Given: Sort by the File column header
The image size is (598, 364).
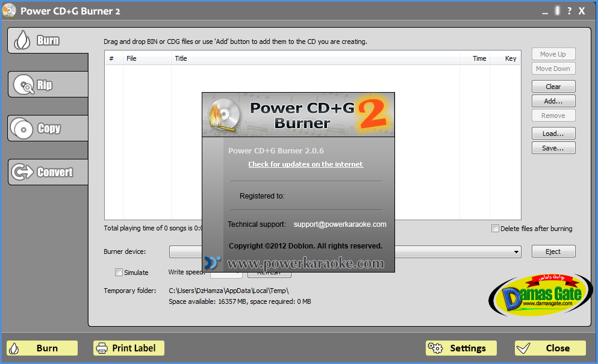Looking at the screenshot, I should (147, 58).
